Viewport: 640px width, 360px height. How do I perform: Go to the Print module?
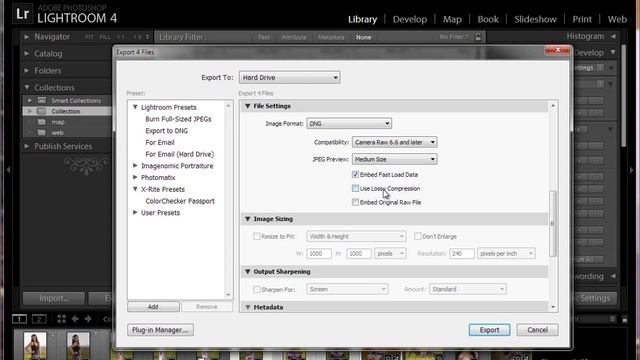click(x=582, y=19)
